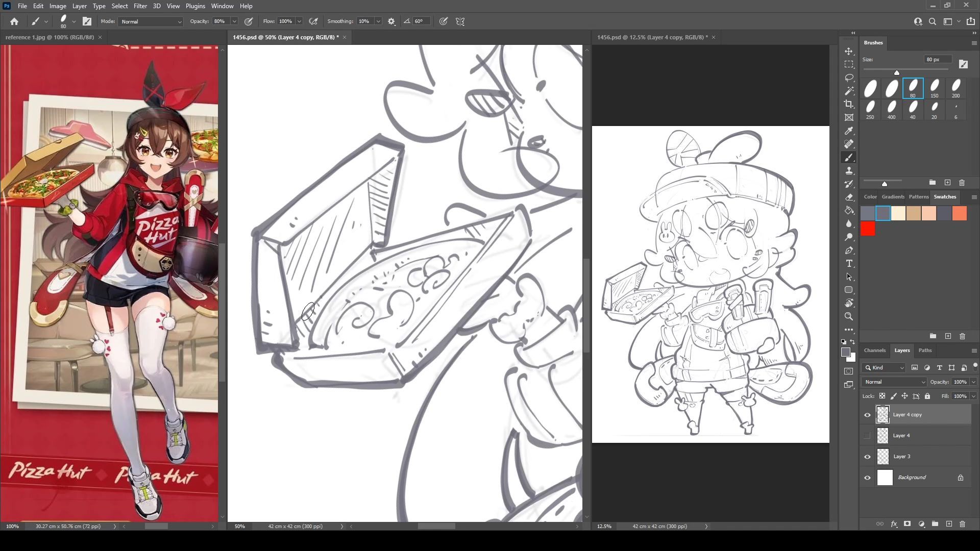Image resolution: width=980 pixels, height=551 pixels.
Task: Switch to the Channels tab
Action: 874,350
